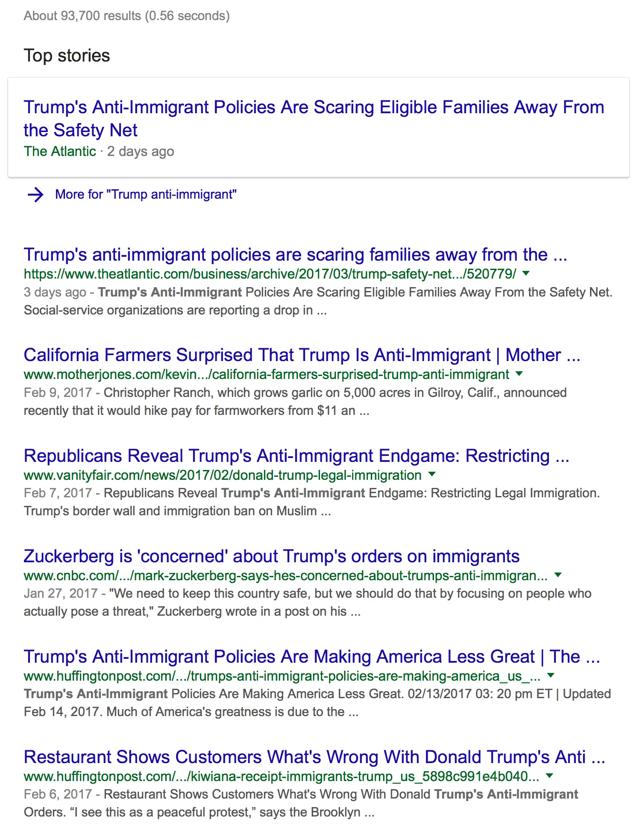
Task: Open California Farmers Surprised Mother Jones result
Action: coord(302,355)
